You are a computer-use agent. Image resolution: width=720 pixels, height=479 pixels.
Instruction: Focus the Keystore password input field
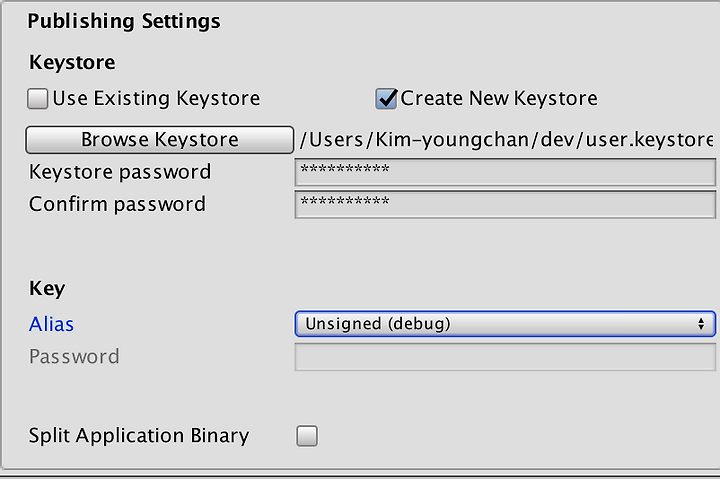coord(505,172)
